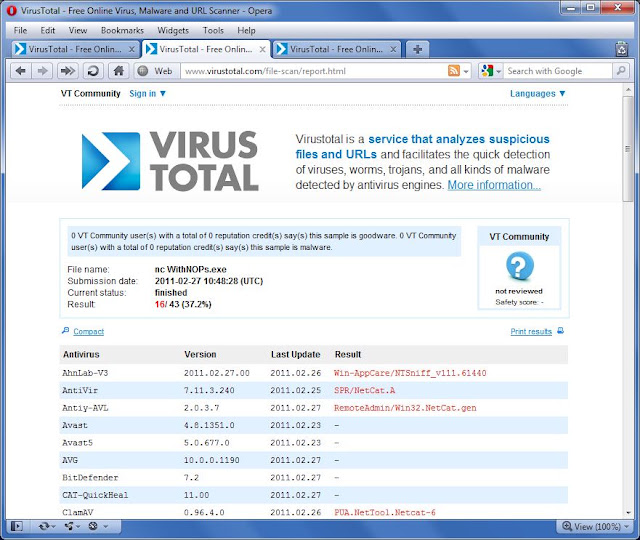Image resolution: width=640 pixels, height=540 pixels.
Task: Open the closed tabs trash icon
Action: click(621, 49)
